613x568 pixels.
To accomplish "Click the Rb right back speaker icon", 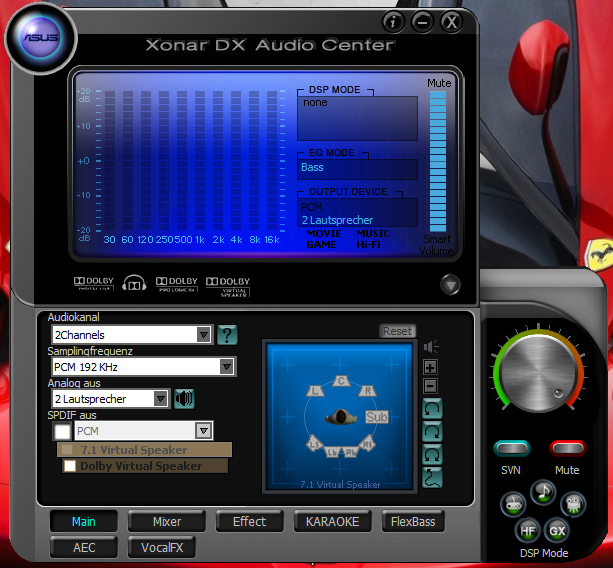I will [350, 452].
